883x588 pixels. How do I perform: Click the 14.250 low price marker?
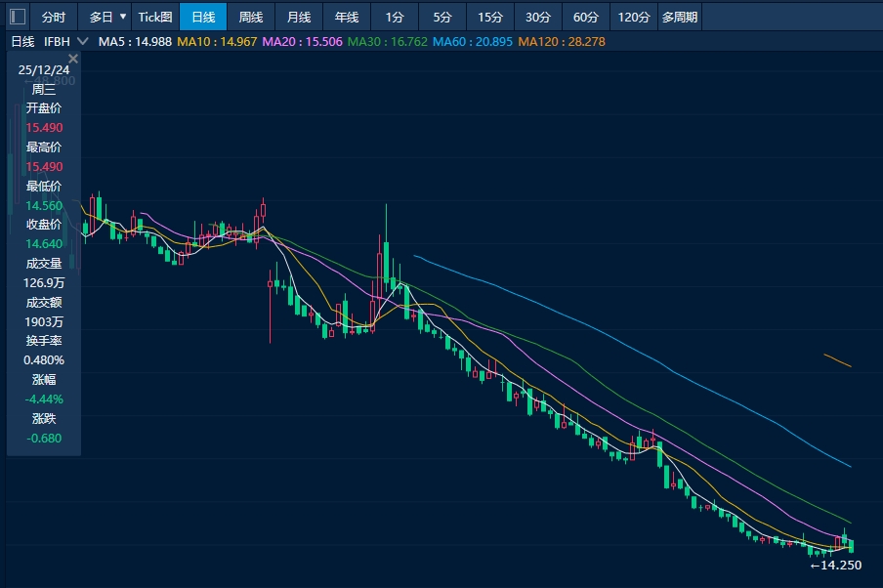(x=836, y=565)
